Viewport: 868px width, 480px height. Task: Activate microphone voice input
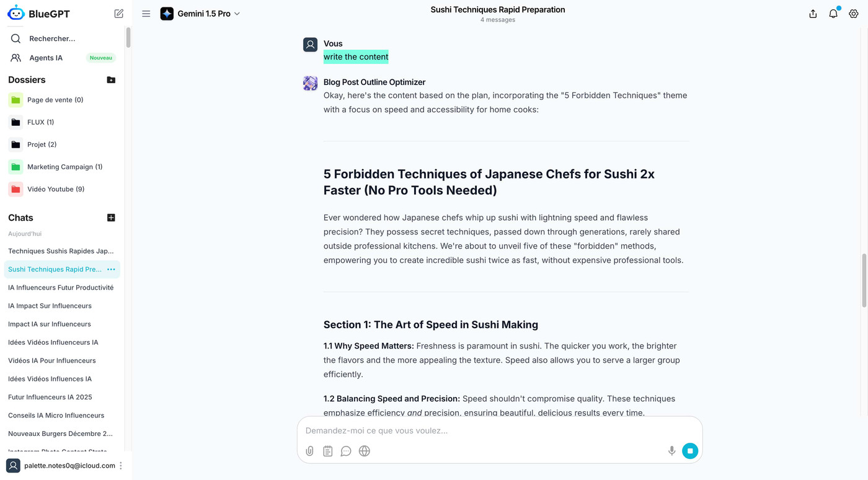[x=671, y=451]
